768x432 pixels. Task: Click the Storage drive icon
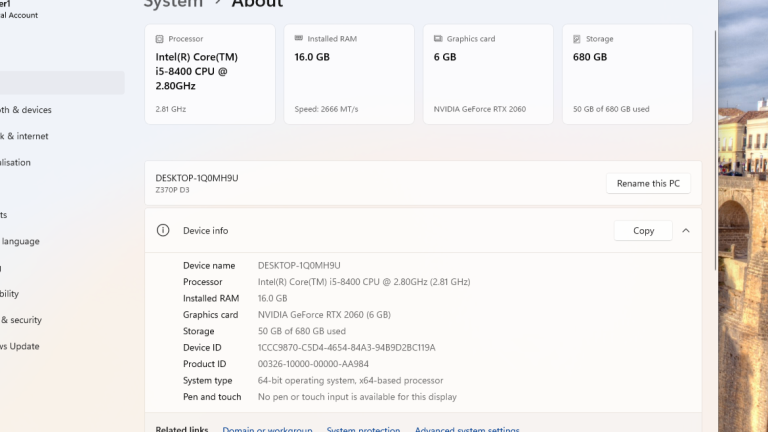click(x=577, y=39)
